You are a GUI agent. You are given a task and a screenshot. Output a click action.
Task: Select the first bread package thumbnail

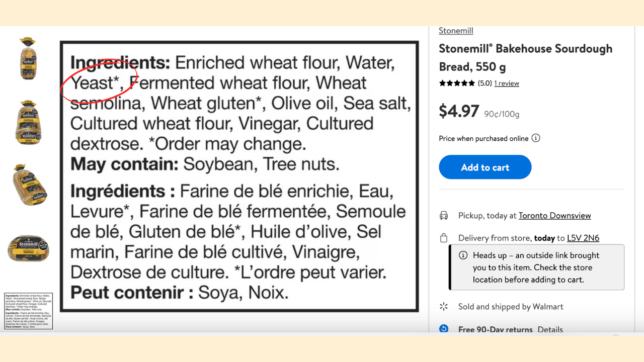click(x=28, y=58)
